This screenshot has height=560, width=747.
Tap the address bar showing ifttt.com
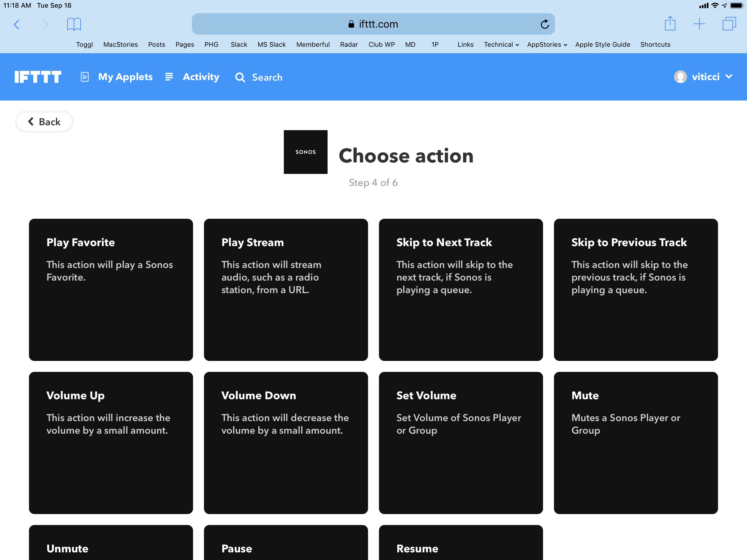coord(373,24)
